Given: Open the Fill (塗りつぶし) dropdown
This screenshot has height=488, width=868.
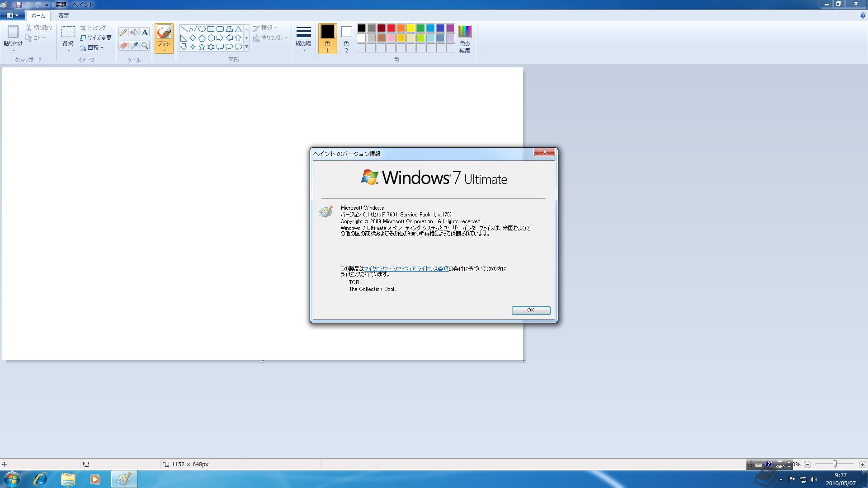Looking at the screenshot, I should (270, 38).
